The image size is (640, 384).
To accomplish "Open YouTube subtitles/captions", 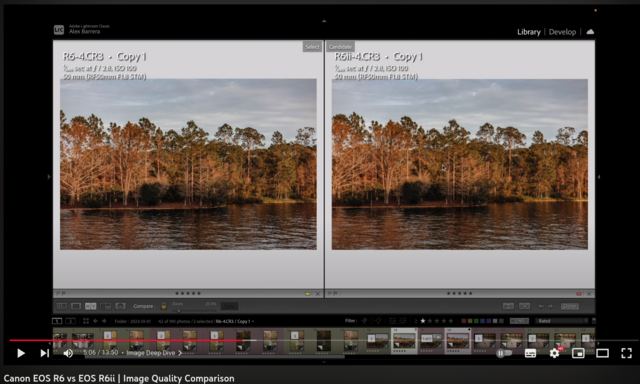I will click(530, 353).
